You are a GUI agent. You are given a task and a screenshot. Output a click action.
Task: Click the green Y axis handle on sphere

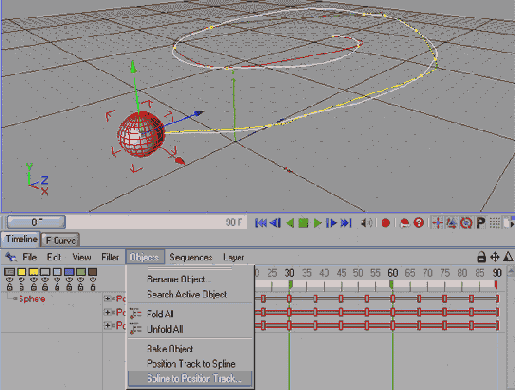133,67
